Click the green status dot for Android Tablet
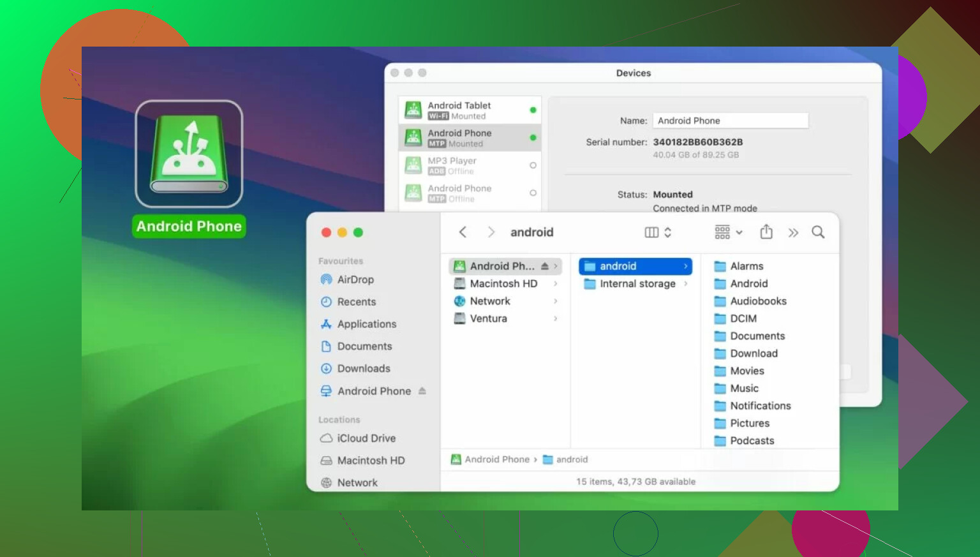980x557 pixels. click(x=533, y=110)
